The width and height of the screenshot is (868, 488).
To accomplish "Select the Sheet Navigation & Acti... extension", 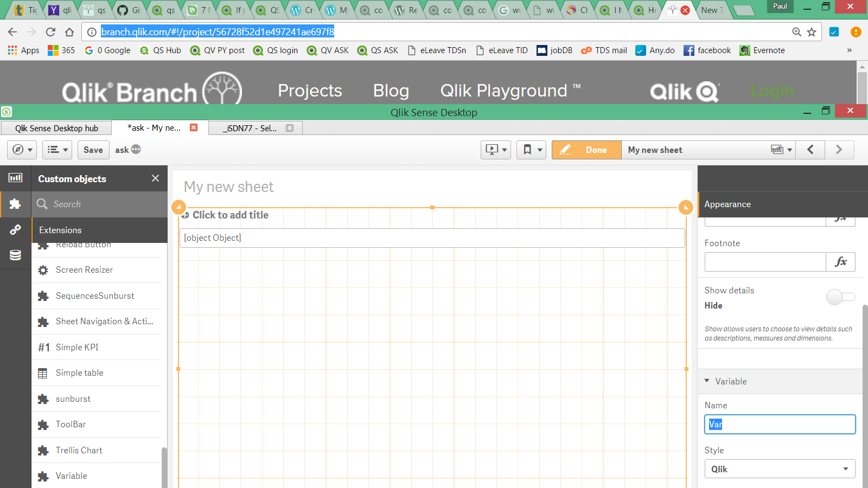I will point(97,322).
